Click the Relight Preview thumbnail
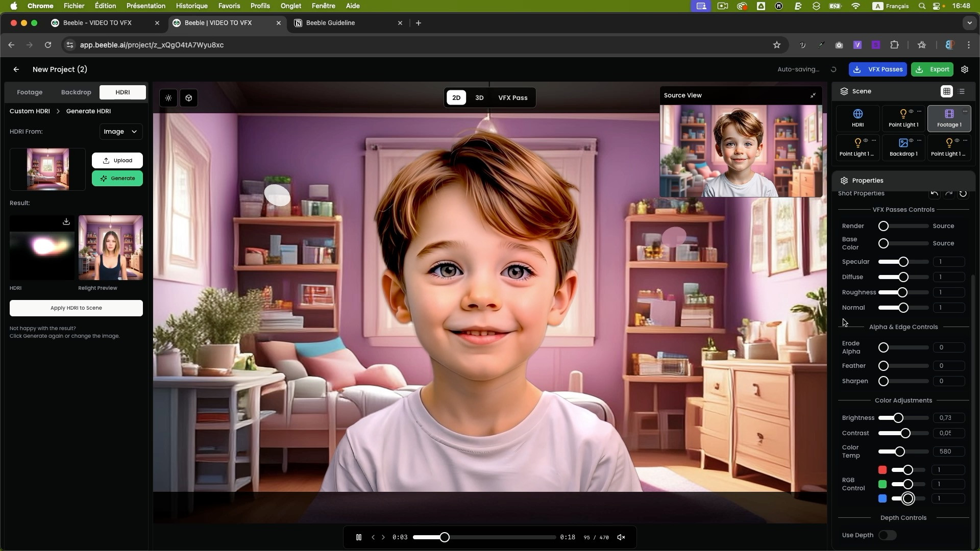Screen dimensions: 980x551 click(x=111, y=248)
